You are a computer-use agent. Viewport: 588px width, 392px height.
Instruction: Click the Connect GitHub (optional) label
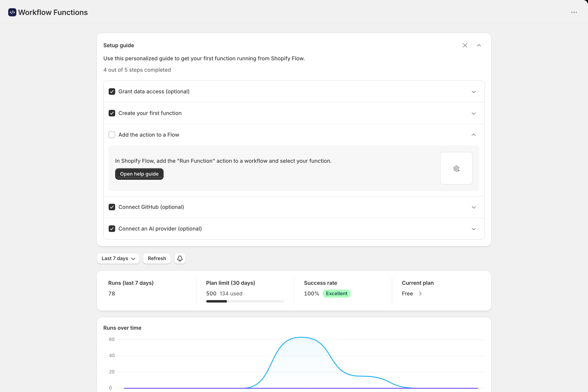151,207
